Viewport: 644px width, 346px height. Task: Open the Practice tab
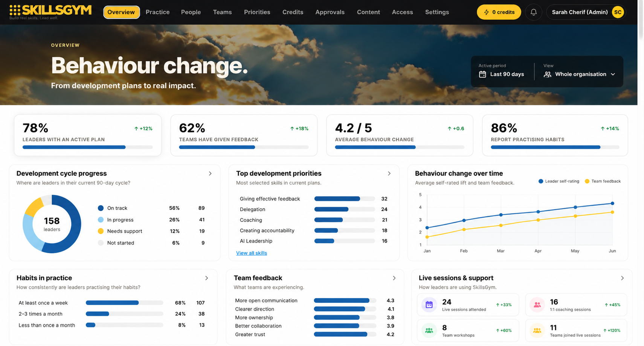coord(157,12)
